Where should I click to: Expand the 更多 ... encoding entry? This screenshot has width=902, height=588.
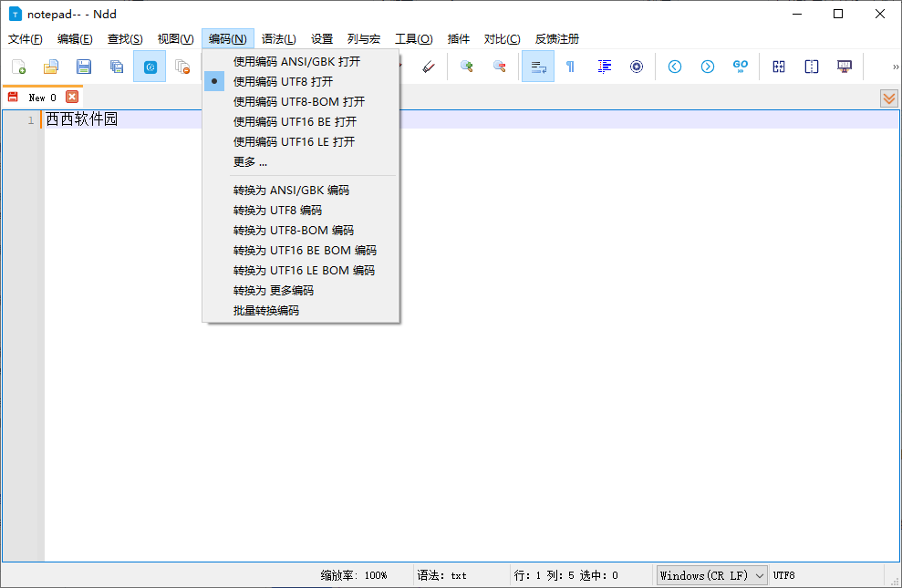tap(301, 162)
